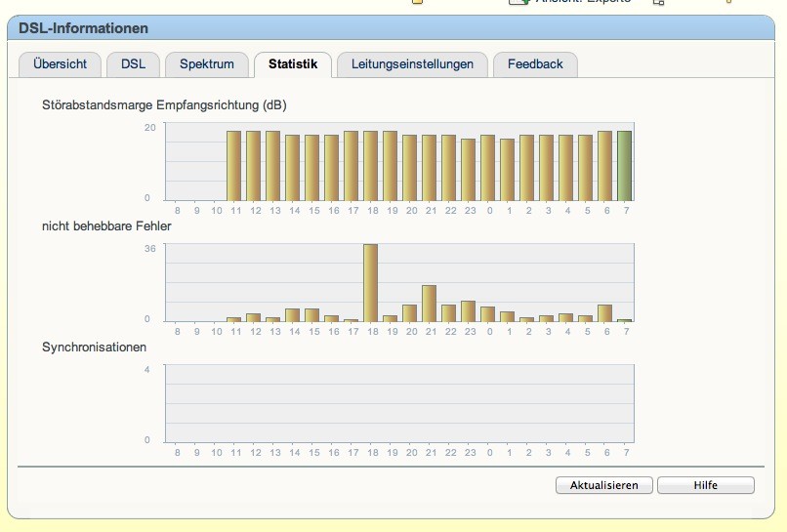Select the Spektrum tab

coord(206,64)
